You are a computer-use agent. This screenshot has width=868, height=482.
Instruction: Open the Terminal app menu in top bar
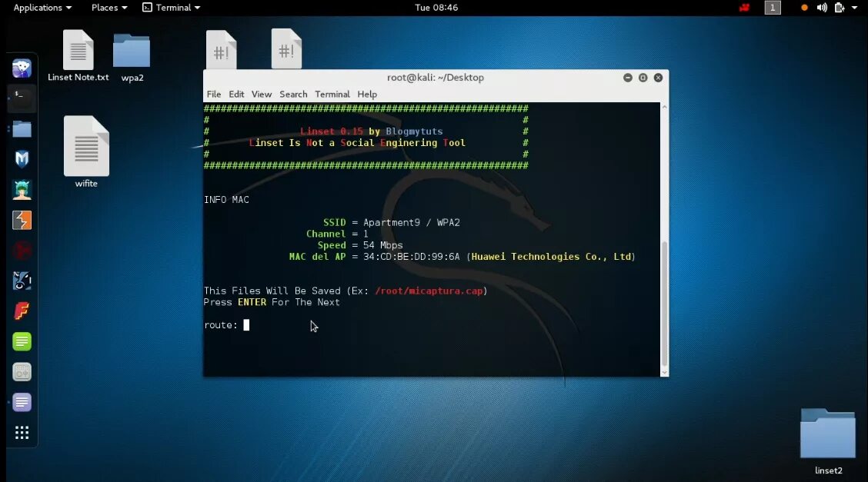(x=171, y=8)
